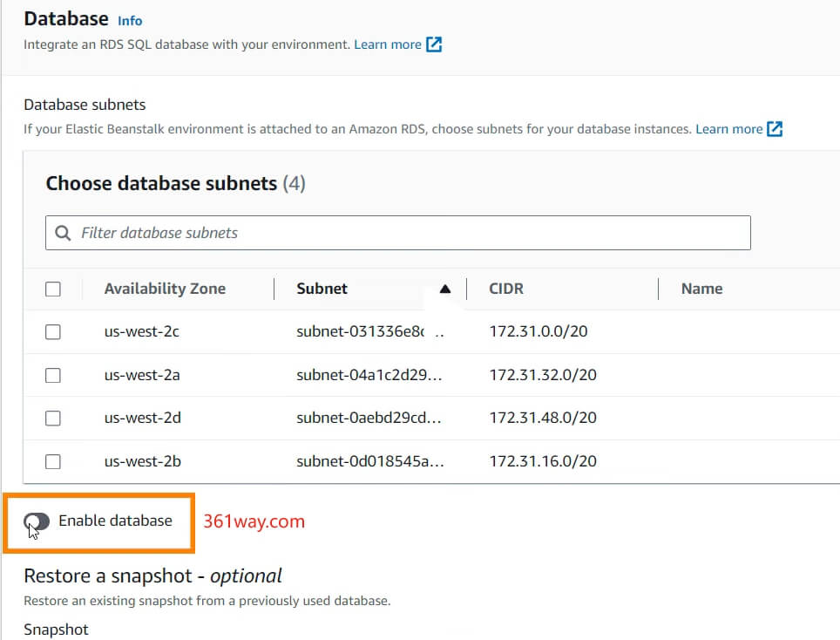The image size is (840, 640).
Task: Sort by the CIDR column header
Action: pyautogui.click(x=506, y=289)
